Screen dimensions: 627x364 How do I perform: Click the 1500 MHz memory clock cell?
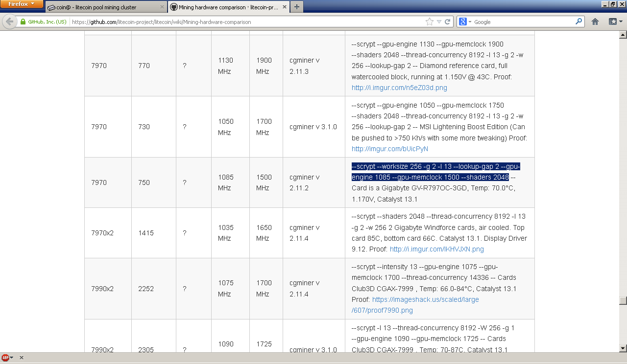(266, 182)
